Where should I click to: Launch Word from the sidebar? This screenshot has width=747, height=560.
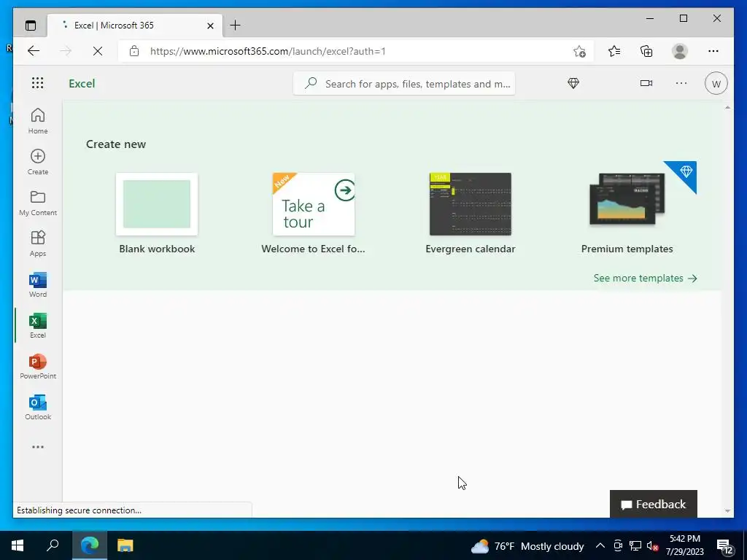38,285
